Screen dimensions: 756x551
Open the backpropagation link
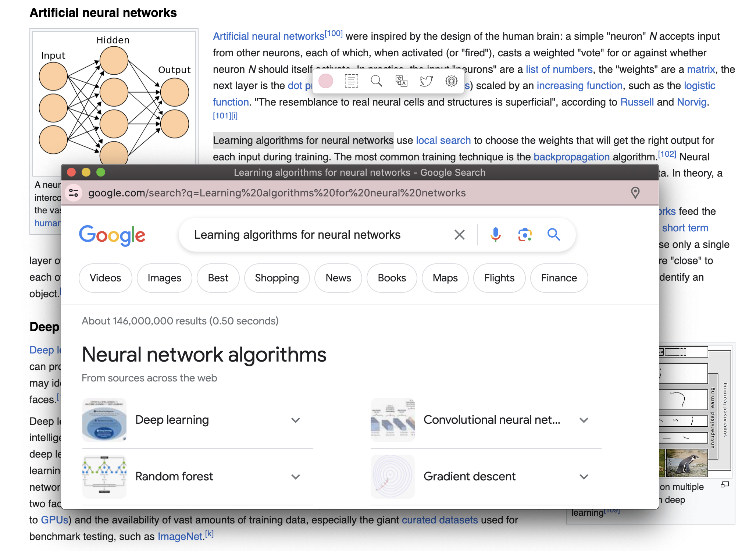click(x=571, y=157)
